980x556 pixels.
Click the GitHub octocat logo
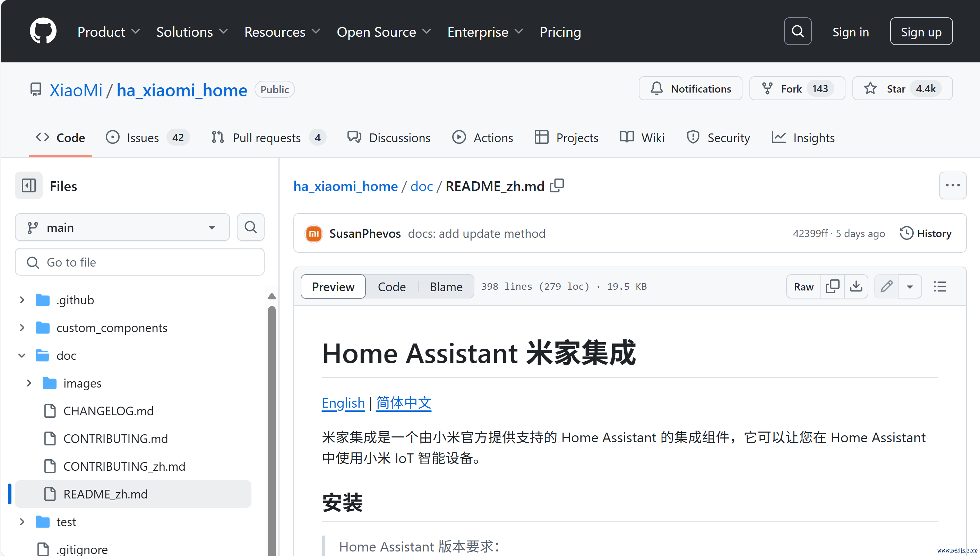coord(43,31)
